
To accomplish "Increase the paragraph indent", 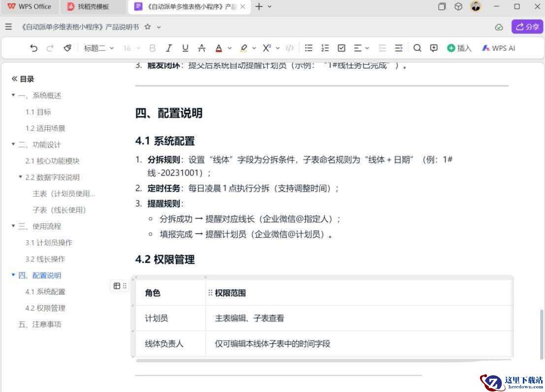I will pos(399,48).
